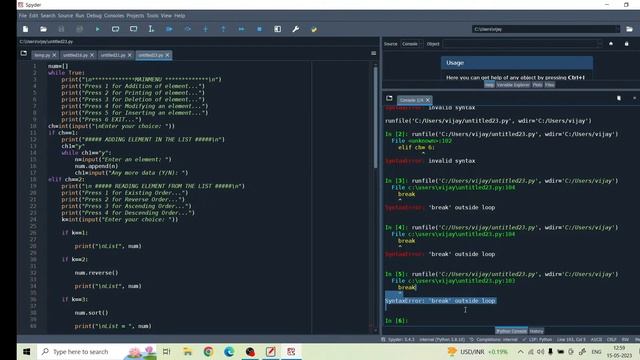
Task: Open the Search menu
Action: click(48, 16)
